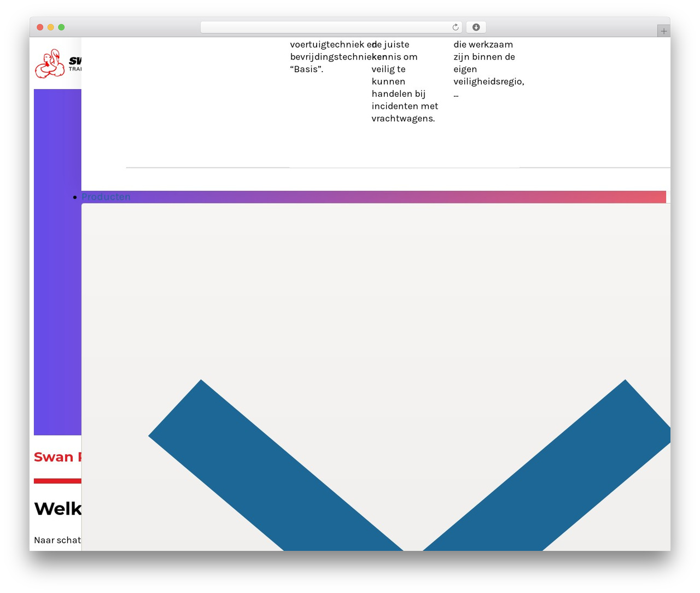The image size is (700, 593).
Task: Click the large blue chevron arrow
Action: [409, 465]
